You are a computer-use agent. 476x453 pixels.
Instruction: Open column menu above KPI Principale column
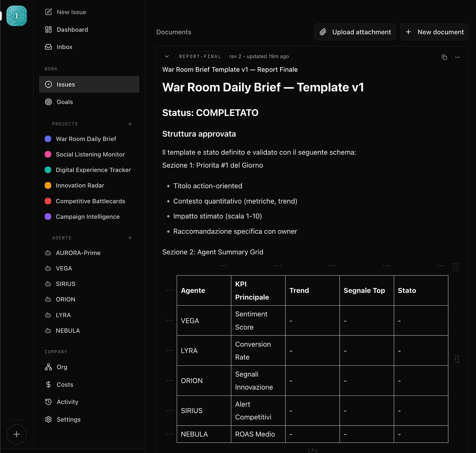[278, 266]
